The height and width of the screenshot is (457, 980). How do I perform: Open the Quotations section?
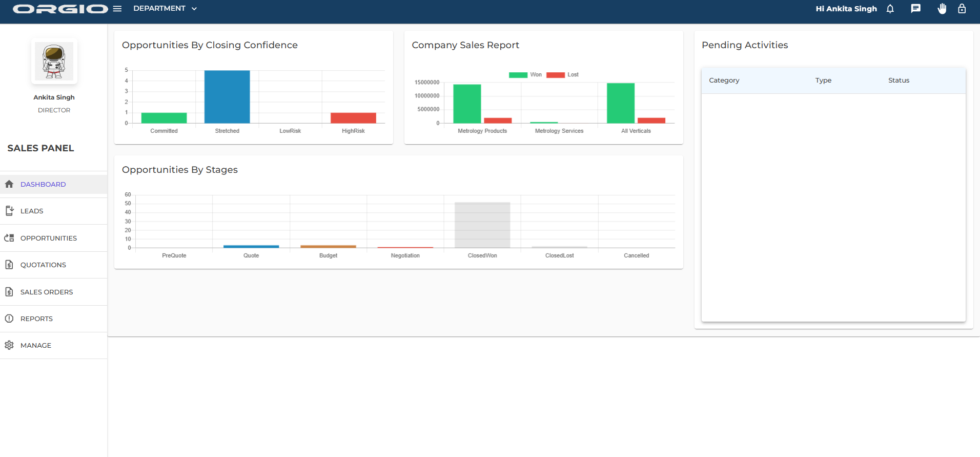click(x=43, y=265)
